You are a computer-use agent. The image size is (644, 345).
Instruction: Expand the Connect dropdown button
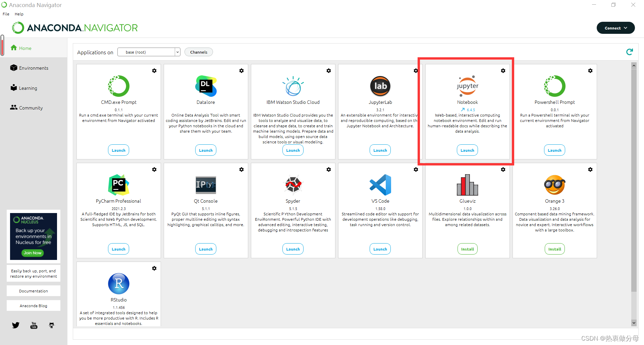(615, 28)
